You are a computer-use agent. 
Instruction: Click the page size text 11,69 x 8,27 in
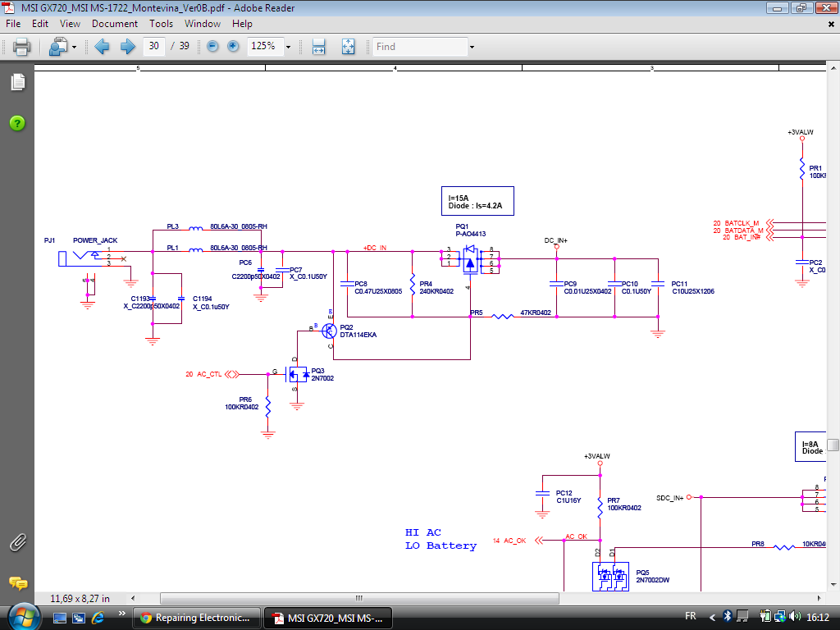coord(80,598)
